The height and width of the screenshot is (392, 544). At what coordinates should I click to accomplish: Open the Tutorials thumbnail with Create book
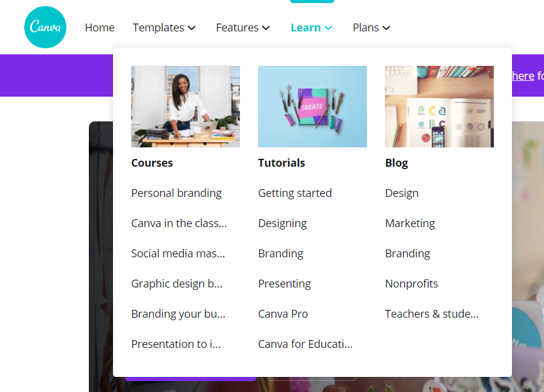coord(312,106)
